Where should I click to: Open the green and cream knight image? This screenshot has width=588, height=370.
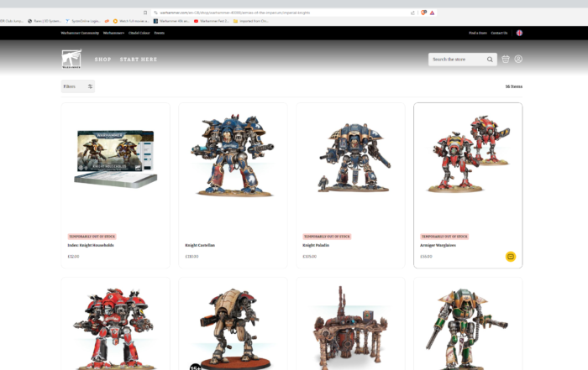466,328
